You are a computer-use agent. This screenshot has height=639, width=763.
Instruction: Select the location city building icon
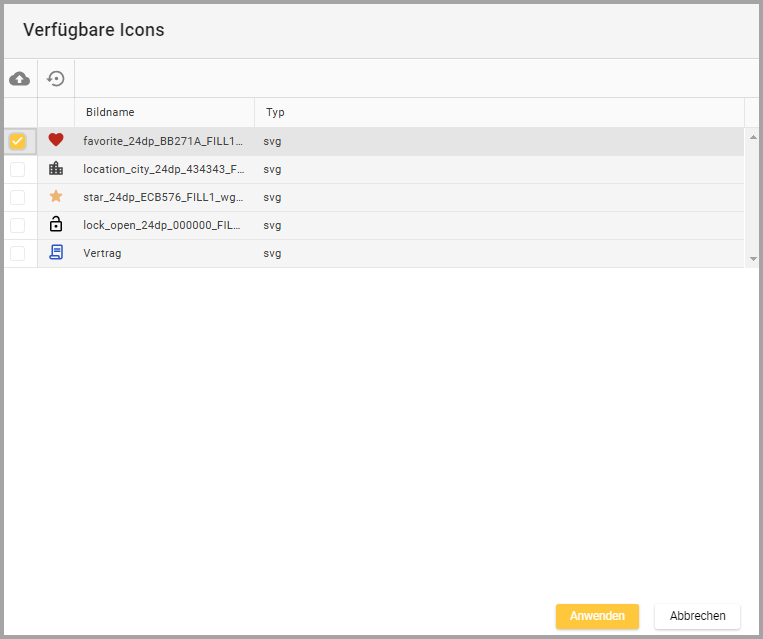pyautogui.click(x=56, y=169)
